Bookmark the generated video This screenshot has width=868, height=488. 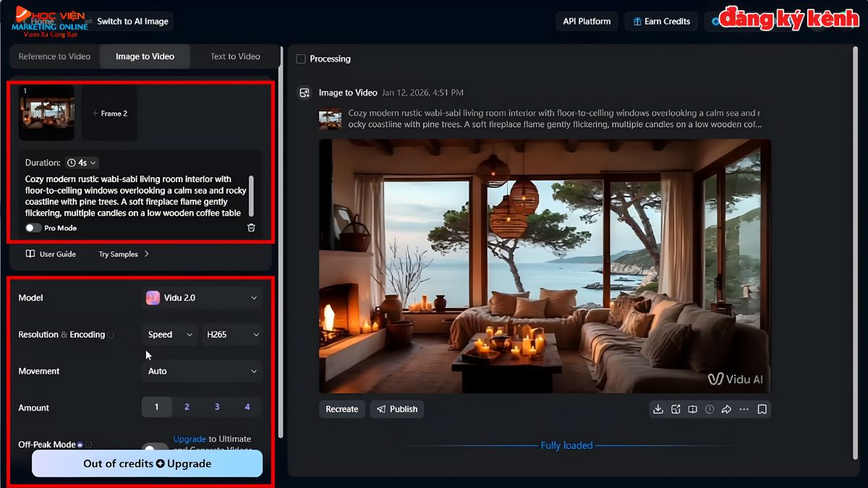point(762,408)
